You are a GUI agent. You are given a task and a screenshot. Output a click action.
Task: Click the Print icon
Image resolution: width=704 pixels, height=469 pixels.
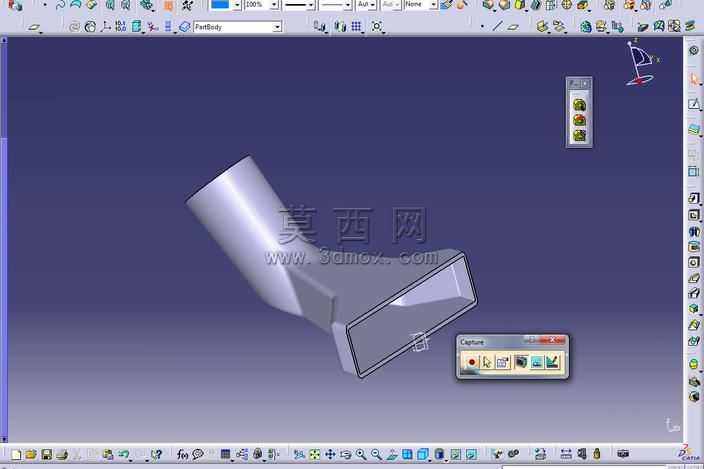(62, 455)
